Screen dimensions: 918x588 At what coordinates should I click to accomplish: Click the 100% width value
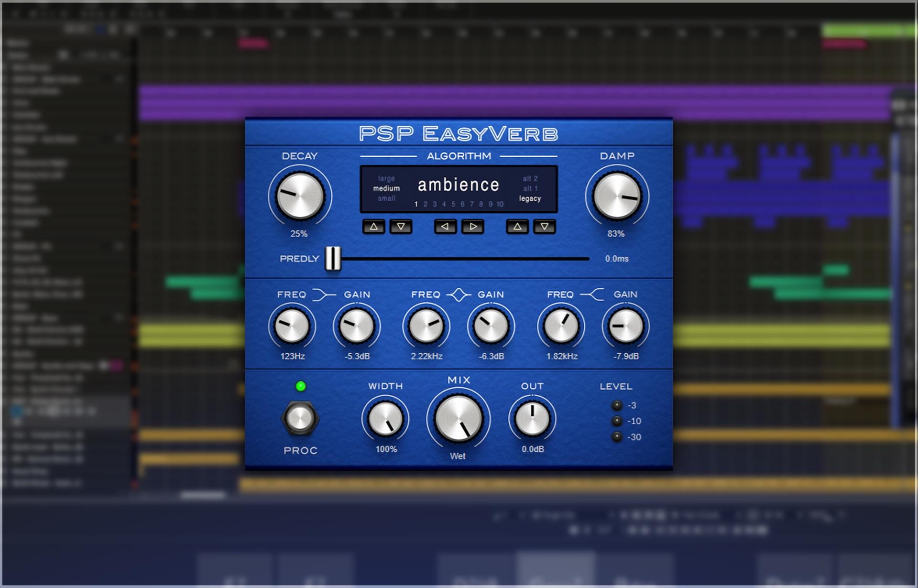click(x=386, y=449)
